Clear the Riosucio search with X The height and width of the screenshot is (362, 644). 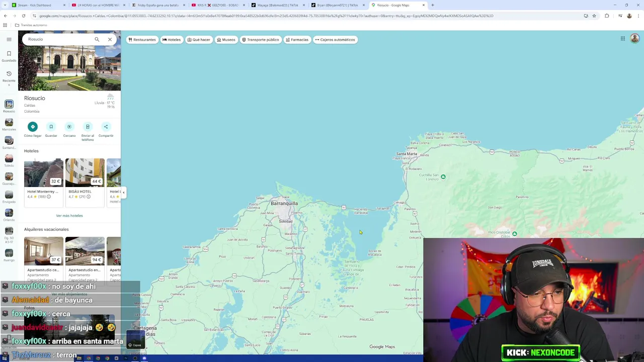click(x=110, y=39)
